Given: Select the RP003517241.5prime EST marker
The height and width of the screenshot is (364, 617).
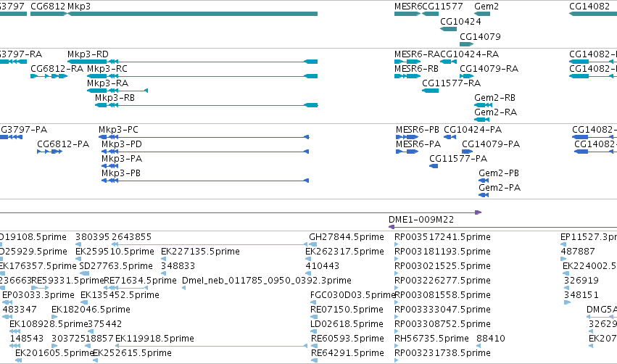Looking at the screenshot, I should pyautogui.click(x=397, y=244).
